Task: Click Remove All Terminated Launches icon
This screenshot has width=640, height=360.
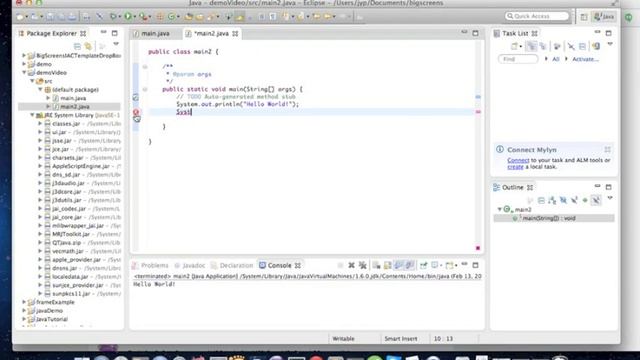Action: [x=362, y=265]
